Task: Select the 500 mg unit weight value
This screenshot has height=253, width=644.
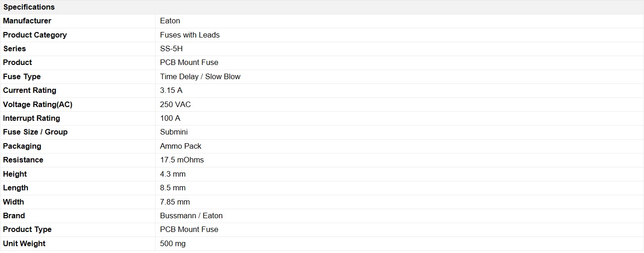Action: click(173, 243)
